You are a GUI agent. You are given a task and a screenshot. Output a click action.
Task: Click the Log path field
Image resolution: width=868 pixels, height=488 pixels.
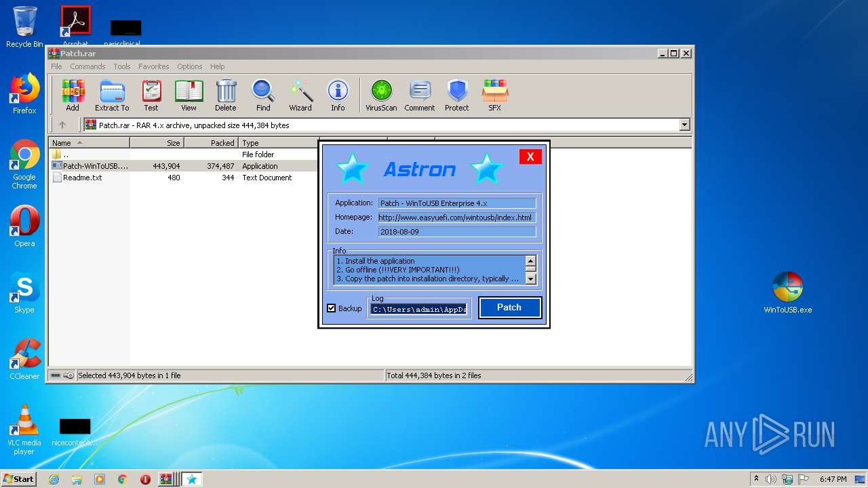[418, 309]
